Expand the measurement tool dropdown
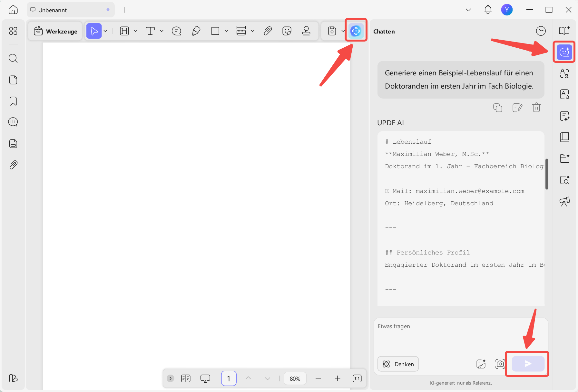Viewport: 578px width, 392px height. click(x=253, y=31)
